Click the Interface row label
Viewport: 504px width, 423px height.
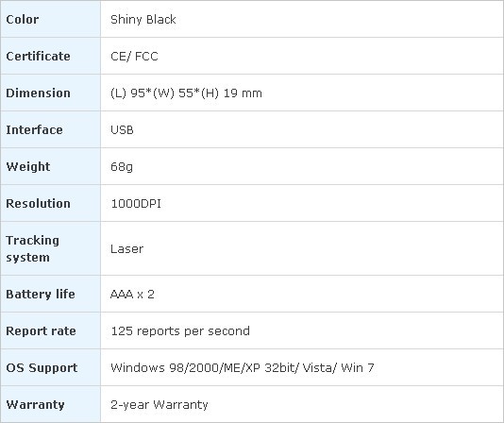tap(34, 130)
